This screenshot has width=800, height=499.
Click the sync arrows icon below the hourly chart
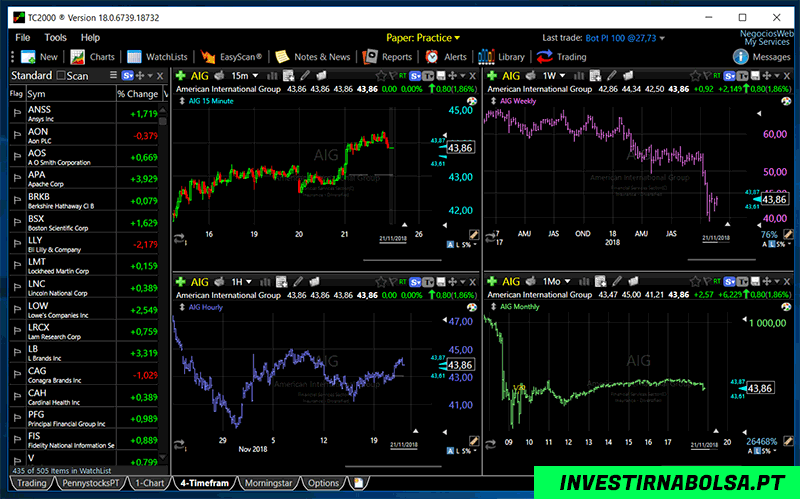coord(180,445)
